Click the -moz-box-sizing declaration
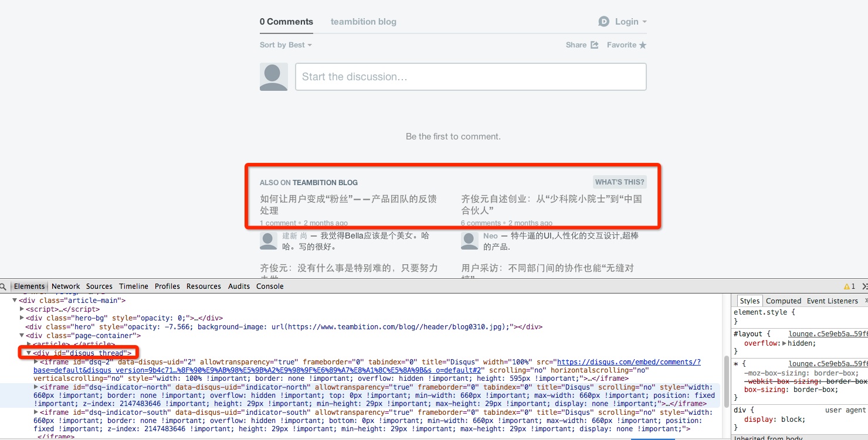This screenshot has height=440, width=868. point(802,373)
